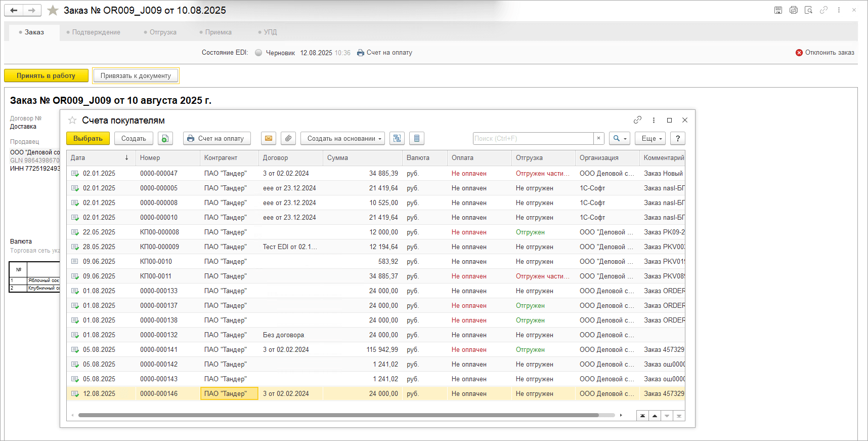Screen dimensions: 868x441
Task: Click the Поиск search input field
Action: (533, 138)
